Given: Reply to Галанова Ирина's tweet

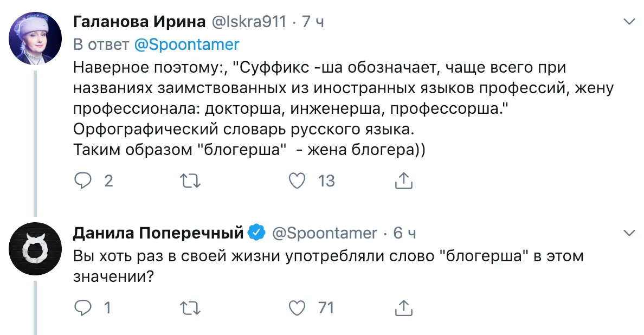Looking at the screenshot, I should coord(82,181).
